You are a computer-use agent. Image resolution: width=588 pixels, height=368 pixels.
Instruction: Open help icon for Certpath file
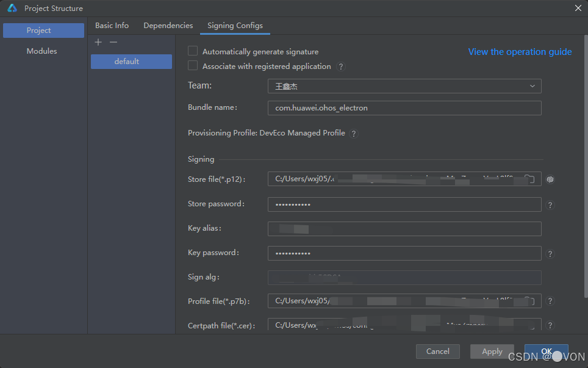pyautogui.click(x=550, y=325)
